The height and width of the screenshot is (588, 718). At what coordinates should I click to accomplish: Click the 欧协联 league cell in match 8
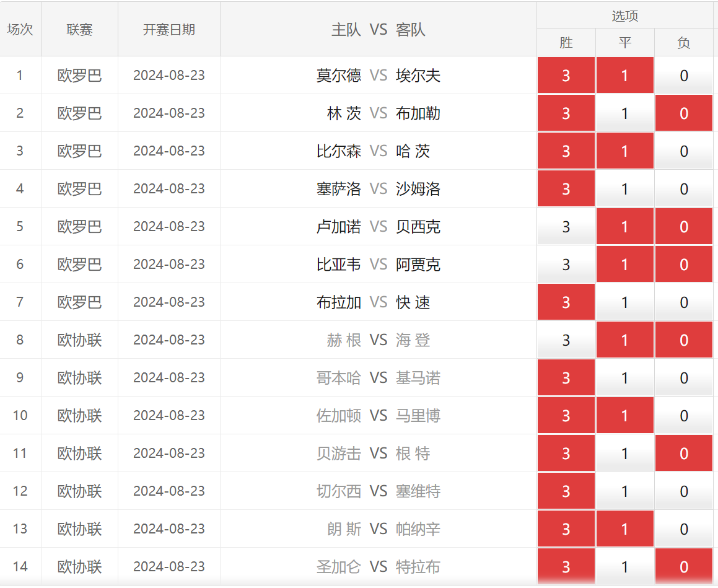point(79,340)
